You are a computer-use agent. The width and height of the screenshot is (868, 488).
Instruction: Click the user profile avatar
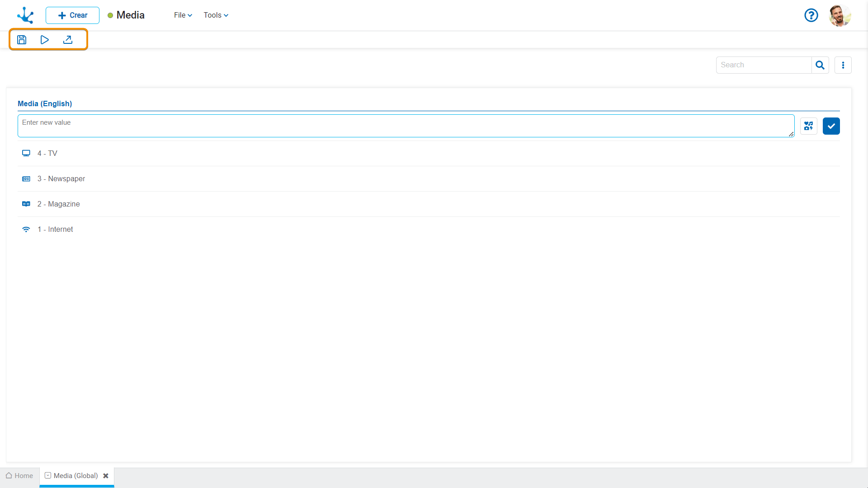[x=840, y=15]
